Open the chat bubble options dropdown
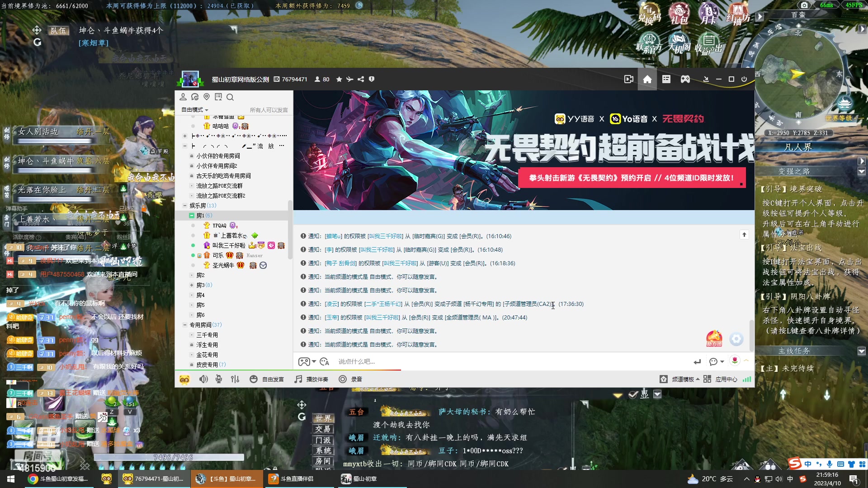The height and width of the screenshot is (488, 868). (722, 361)
